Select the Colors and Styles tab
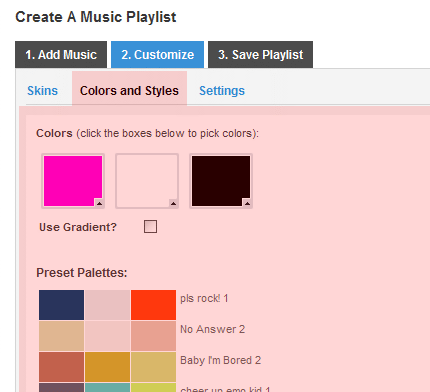 point(129,88)
